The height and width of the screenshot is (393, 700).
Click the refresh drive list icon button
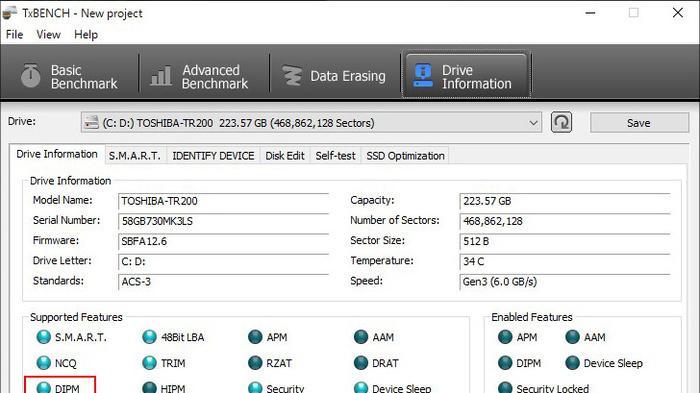tap(561, 122)
